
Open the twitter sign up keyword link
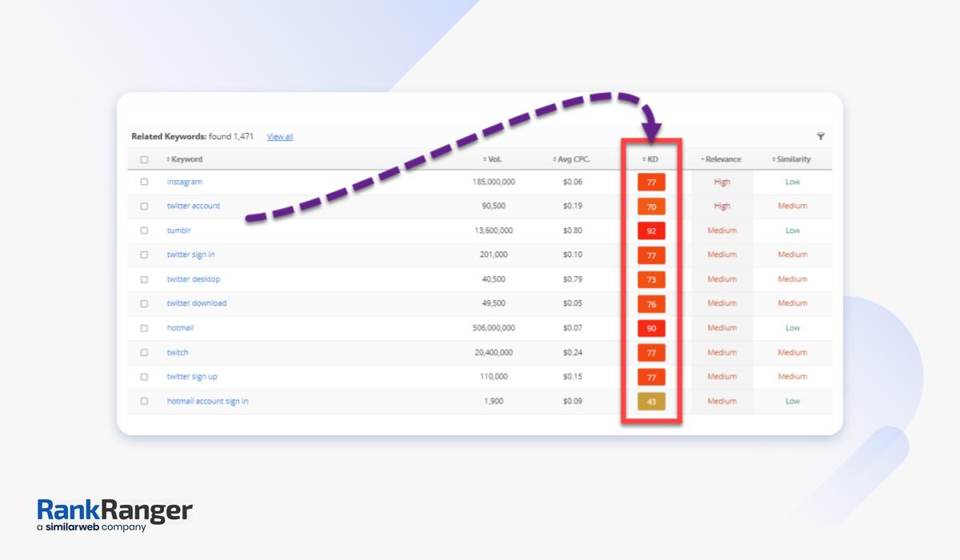[x=192, y=376]
